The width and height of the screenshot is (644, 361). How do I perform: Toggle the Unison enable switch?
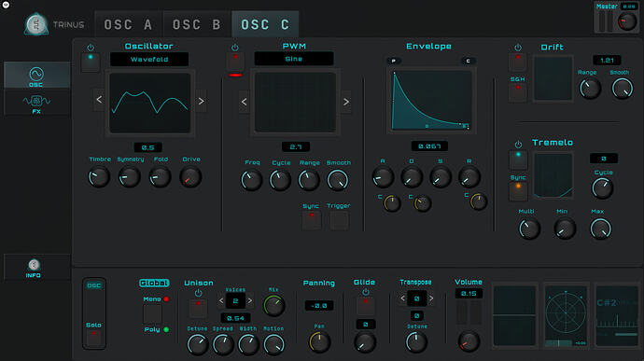click(199, 309)
